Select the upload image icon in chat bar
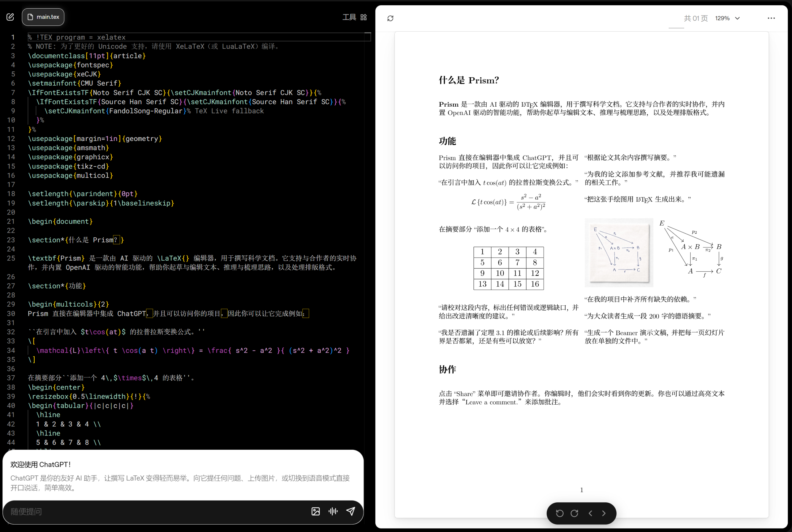This screenshot has height=532, width=792. [315, 512]
